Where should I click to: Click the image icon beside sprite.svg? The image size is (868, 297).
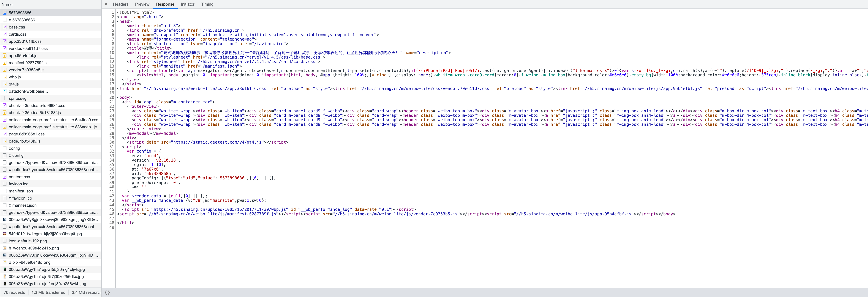pyautogui.click(x=5, y=98)
